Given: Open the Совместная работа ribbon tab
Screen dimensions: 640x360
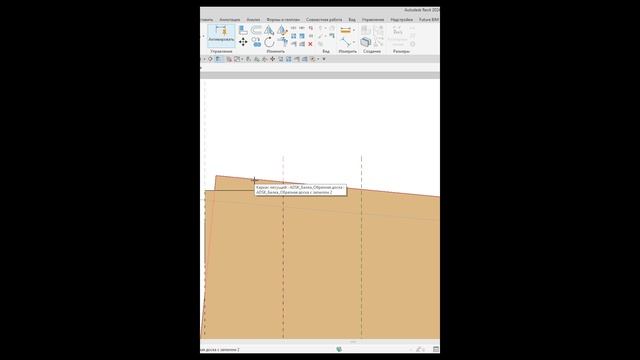Looking at the screenshot, I should (x=324, y=20).
